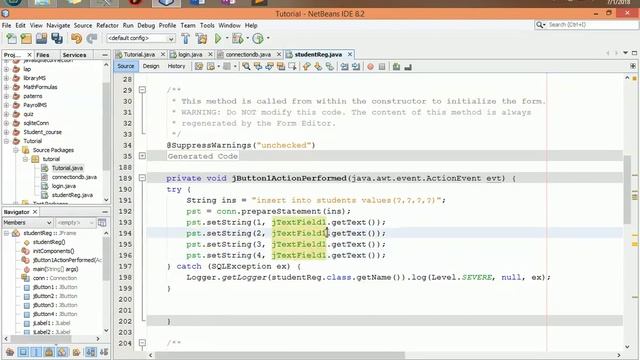Click the Open Project toolbar icon

[41, 39]
